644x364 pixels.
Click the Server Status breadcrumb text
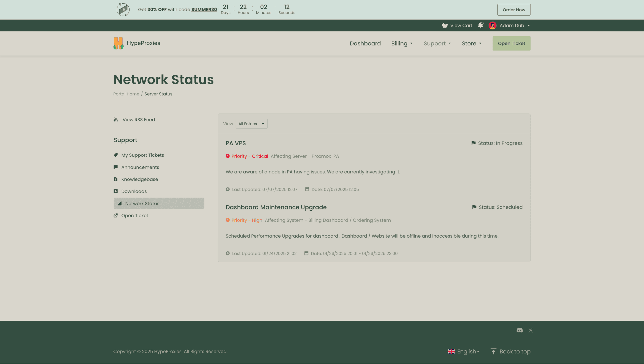[x=158, y=94]
